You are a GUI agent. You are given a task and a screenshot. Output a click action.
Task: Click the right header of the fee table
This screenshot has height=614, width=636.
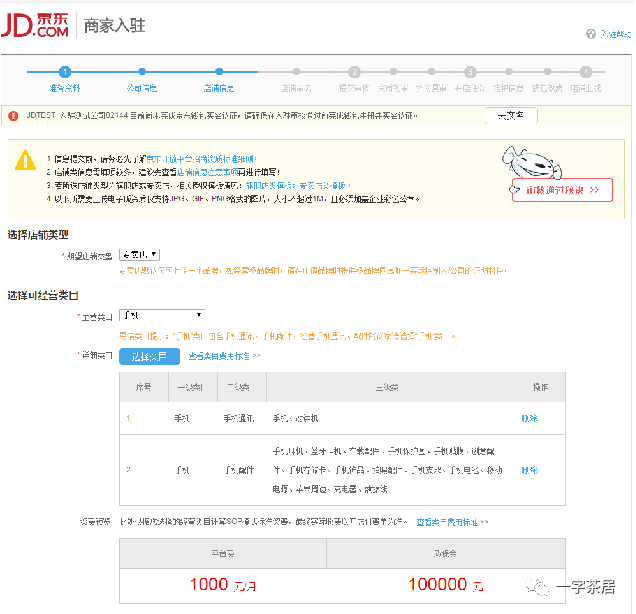(446, 554)
